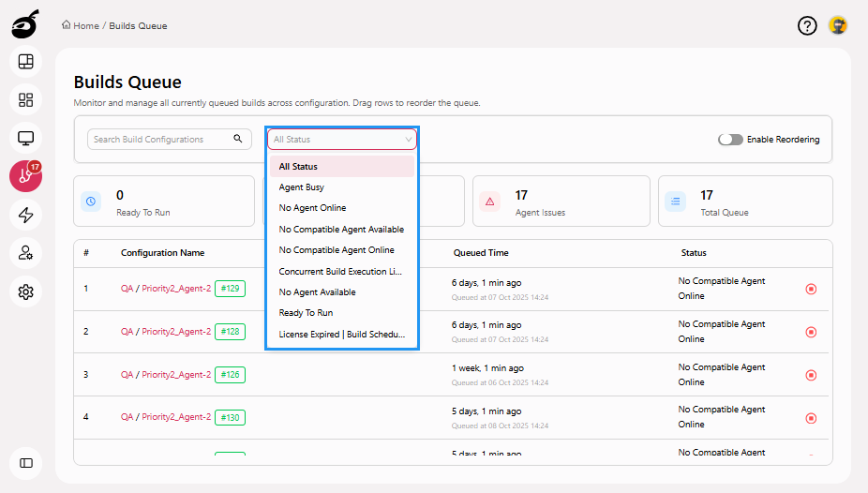Go to Home breadcrumb link
Screen dimensions: 868x493
tap(86, 26)
